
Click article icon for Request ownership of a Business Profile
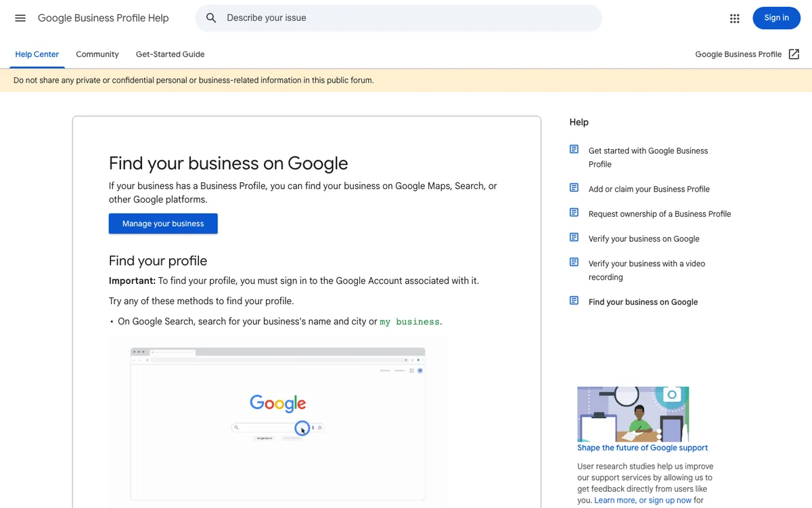click(574, 212)
